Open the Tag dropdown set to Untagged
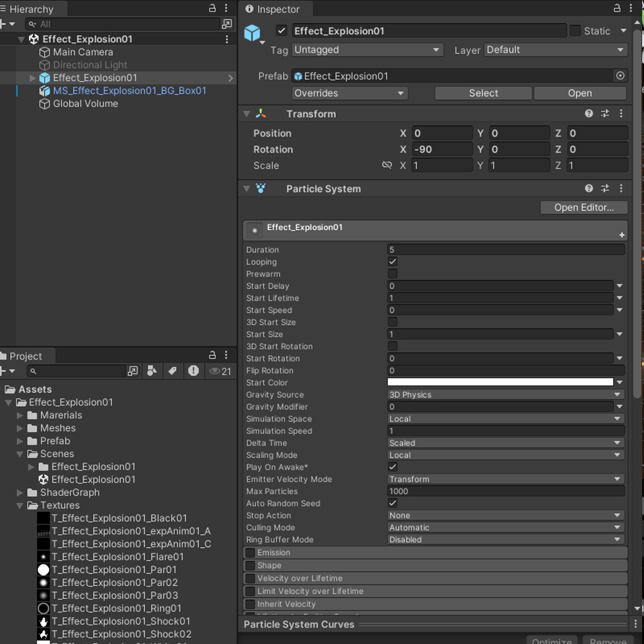Screen dimensions: 644x644 point(367,50)
